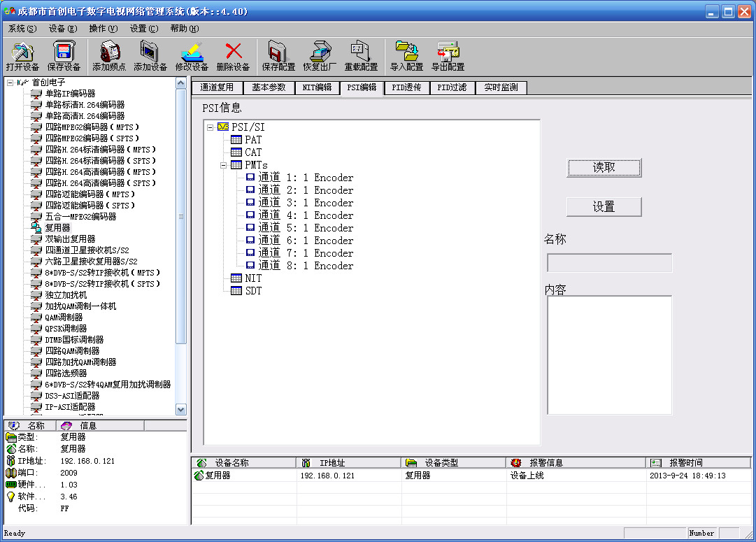
Task: Click the 报警信息 column header
Action: pos(576,463)
